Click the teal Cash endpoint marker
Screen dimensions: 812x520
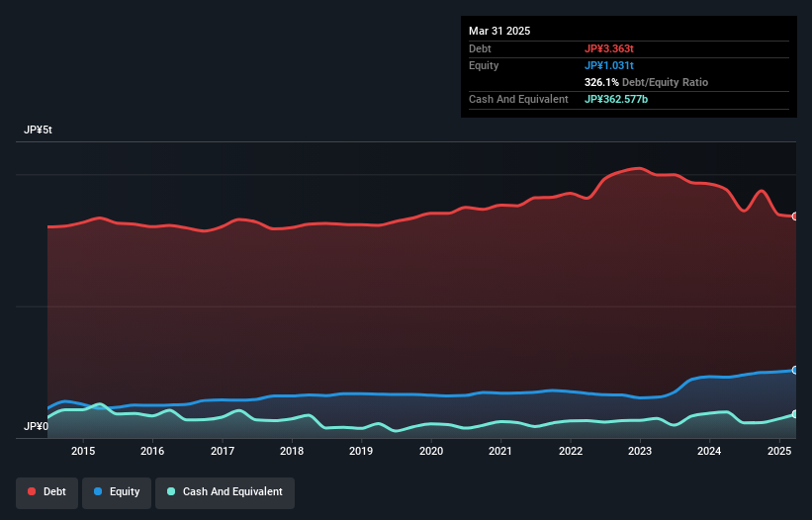(795, 414)
